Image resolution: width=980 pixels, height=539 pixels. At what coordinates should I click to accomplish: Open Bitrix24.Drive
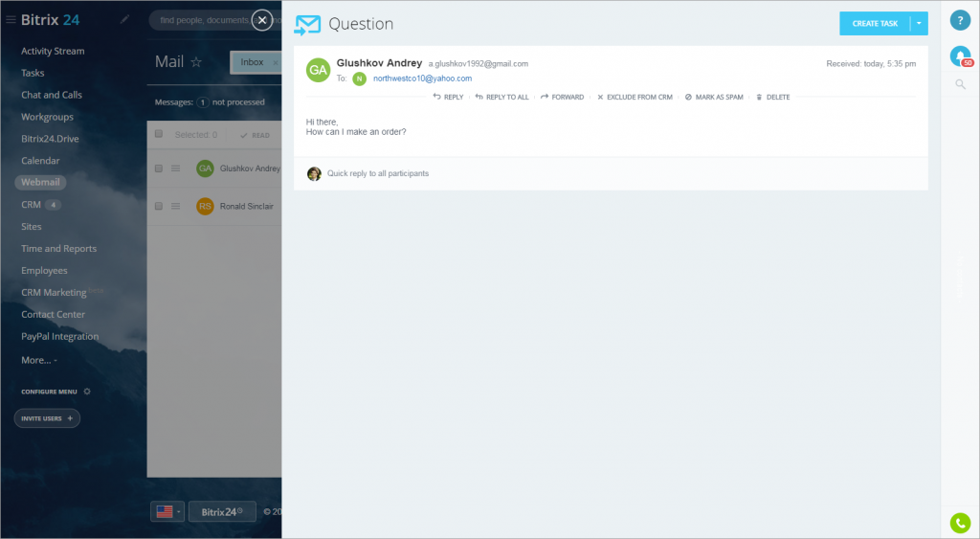click(x=50, y=139)
